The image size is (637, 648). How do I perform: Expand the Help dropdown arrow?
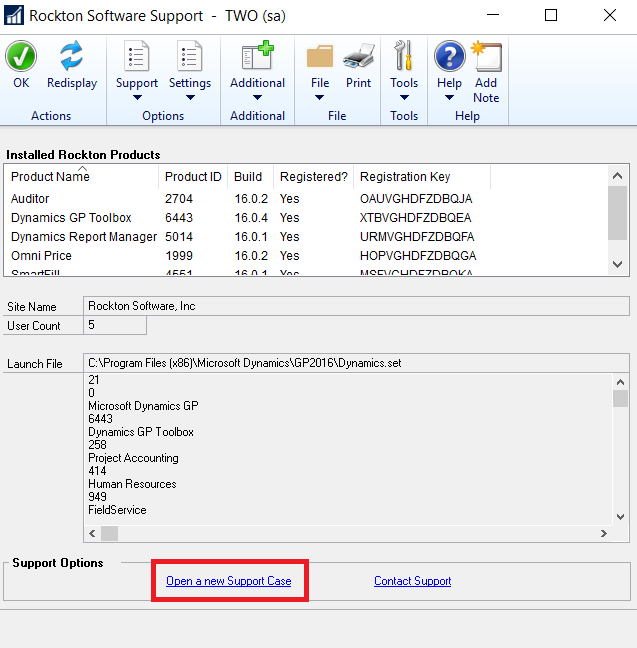coord(449,98)
